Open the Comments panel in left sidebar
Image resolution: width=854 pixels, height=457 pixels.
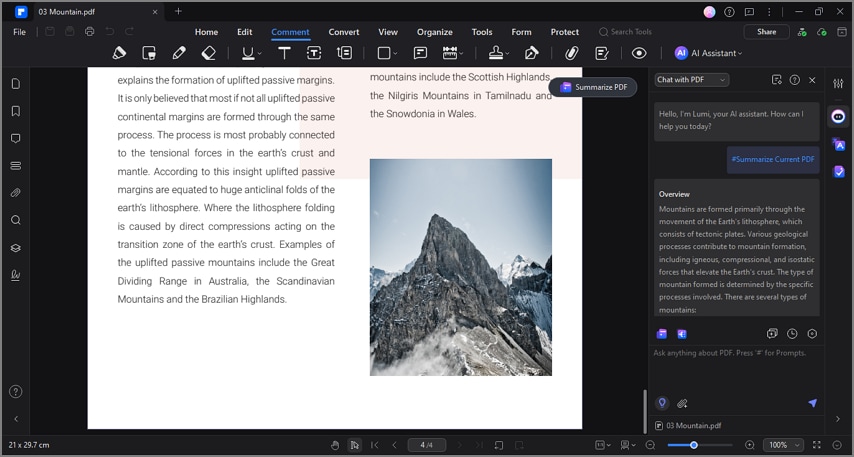click(x=16, y=138)
